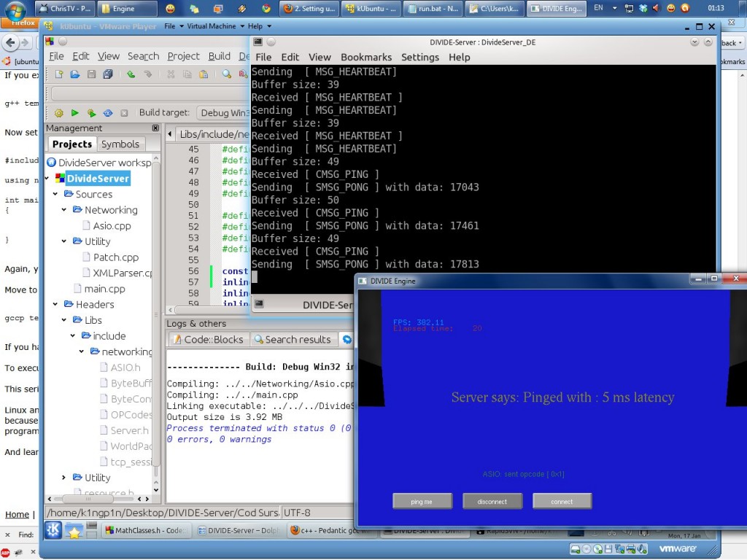Click the empty search input field in toolbar
Screen dimensions: 747x560
pyautogui.click(x=150, y=94)
